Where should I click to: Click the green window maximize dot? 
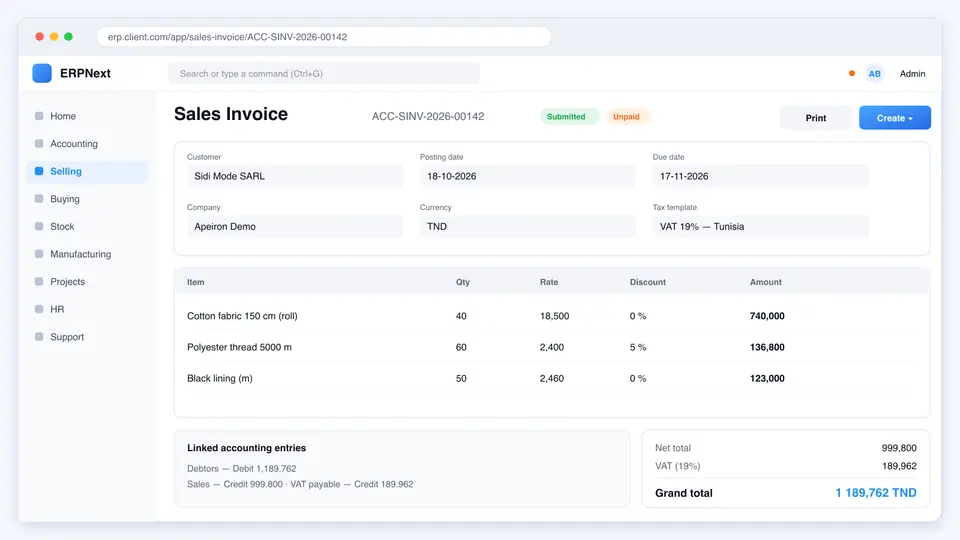(x=69, y=37)
